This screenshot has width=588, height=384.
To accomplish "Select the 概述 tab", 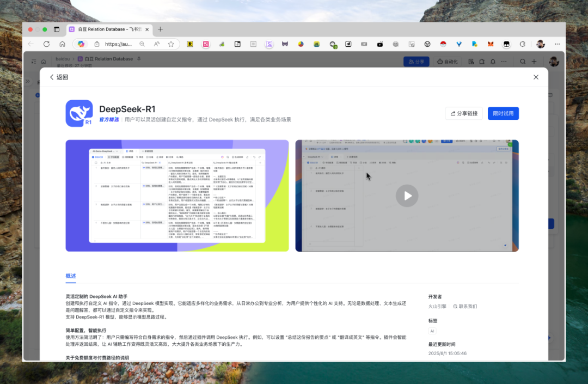I will pos(70,276).
